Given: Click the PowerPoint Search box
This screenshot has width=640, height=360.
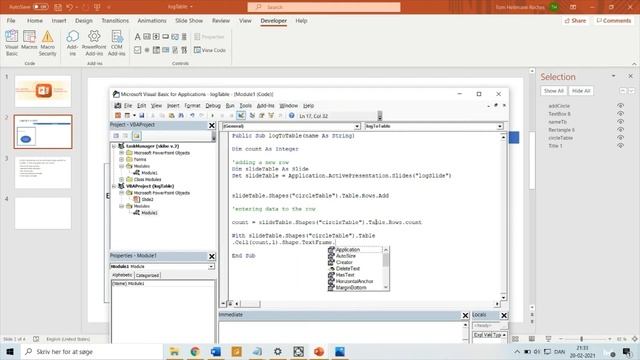Looking at the screenshot, I should point(324,7).
